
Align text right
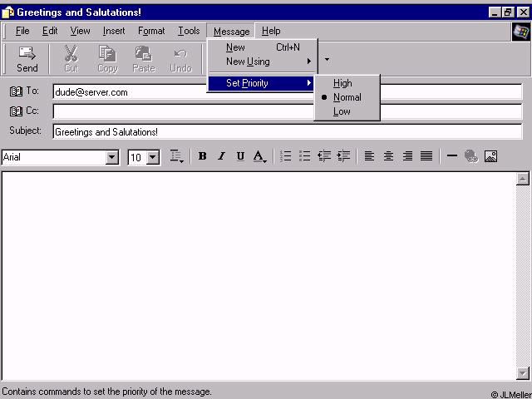pos(407,156)
